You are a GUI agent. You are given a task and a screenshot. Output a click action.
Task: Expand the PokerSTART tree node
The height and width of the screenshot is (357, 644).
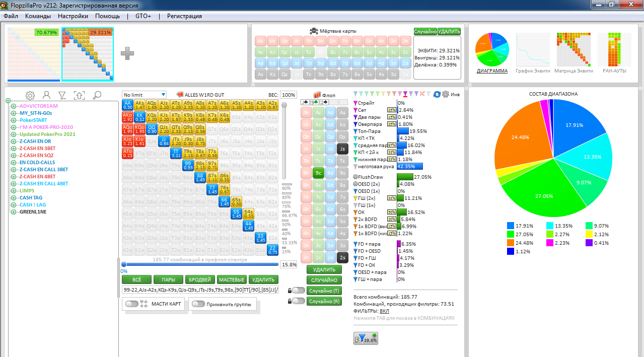(x=8, y=120)
